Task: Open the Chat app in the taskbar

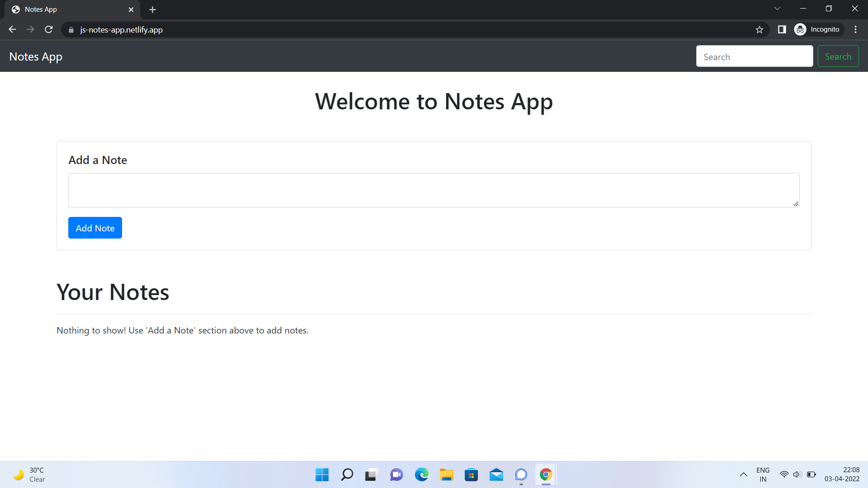Action: click(x=396, y=475)
